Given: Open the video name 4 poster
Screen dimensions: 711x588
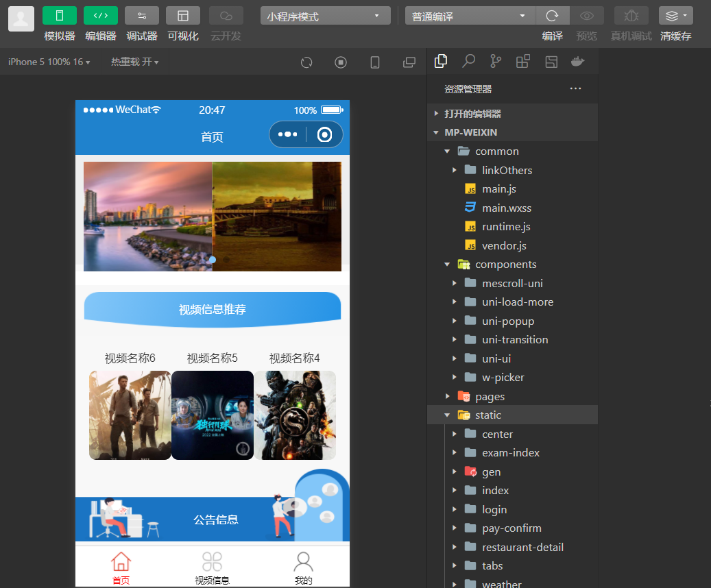Looking at the screenshot, I should [295, 415].
